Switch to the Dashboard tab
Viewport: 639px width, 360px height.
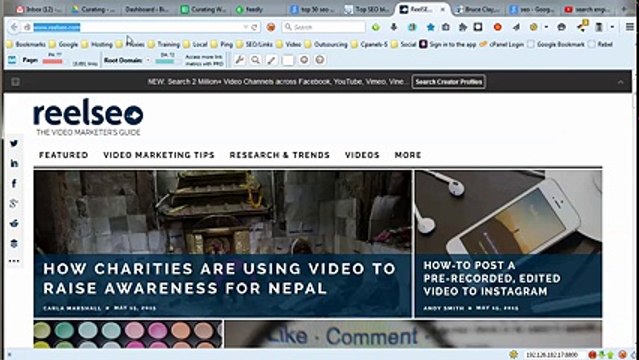click(x=147, y=9)
